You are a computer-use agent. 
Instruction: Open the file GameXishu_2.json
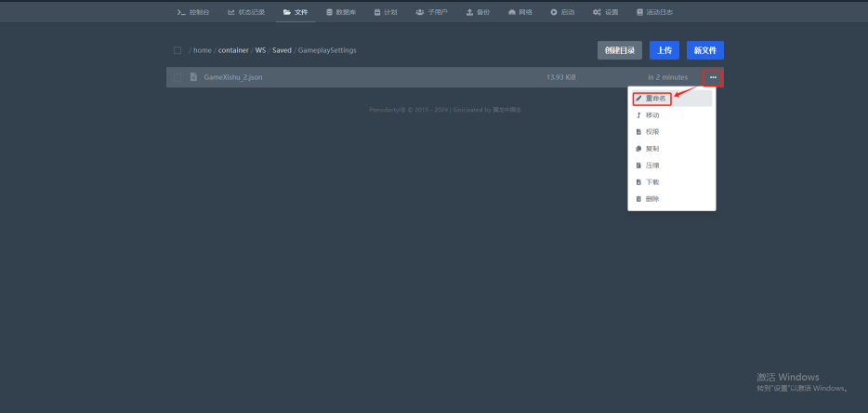point(233,77)
